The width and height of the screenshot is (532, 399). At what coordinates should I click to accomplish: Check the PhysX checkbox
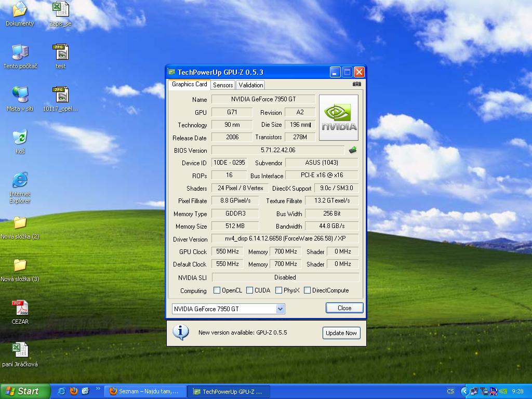point(278,290)
